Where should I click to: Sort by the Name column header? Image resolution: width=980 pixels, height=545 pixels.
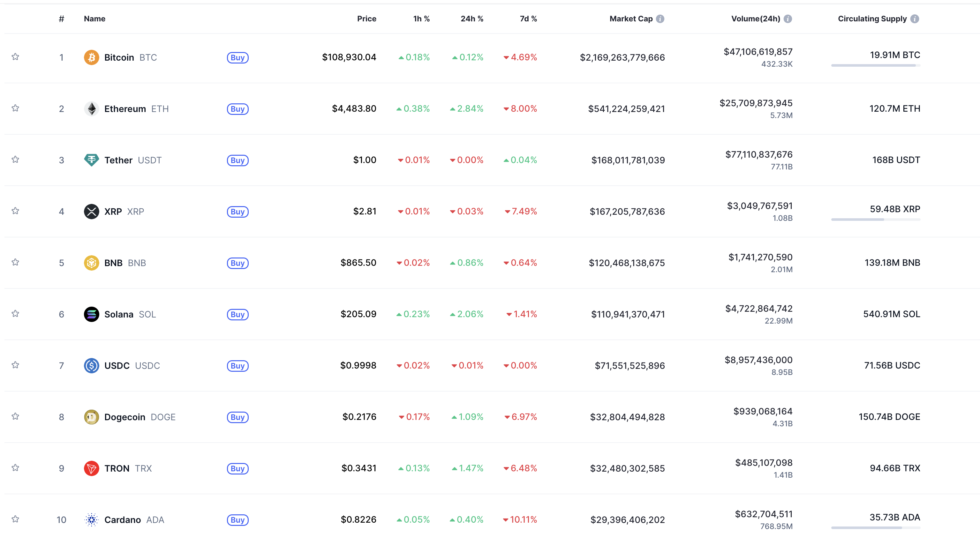point(94,19)
